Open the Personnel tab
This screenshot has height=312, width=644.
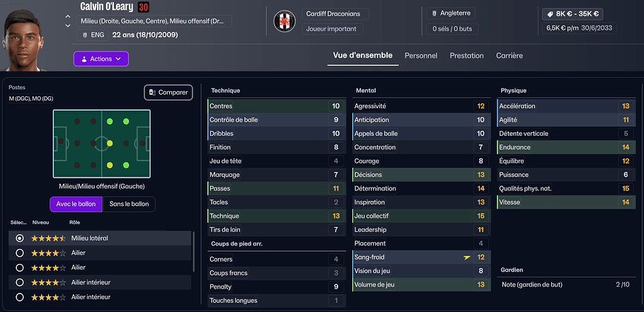(421, 55)
